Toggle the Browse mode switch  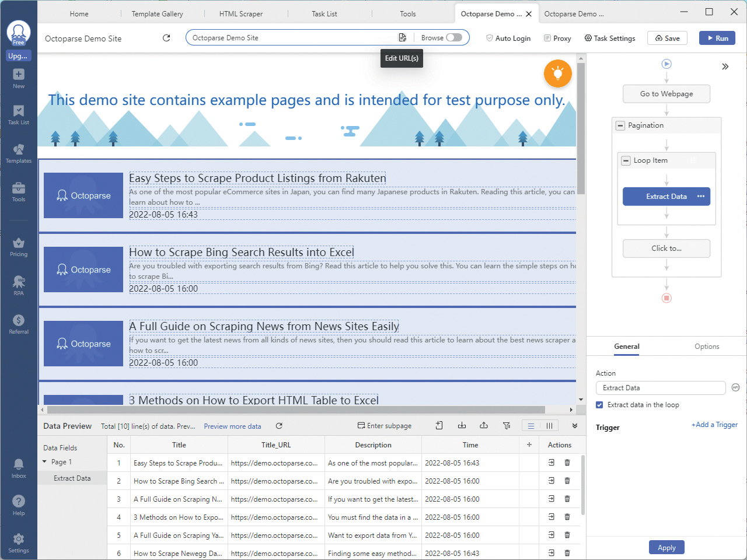[454, 37]
